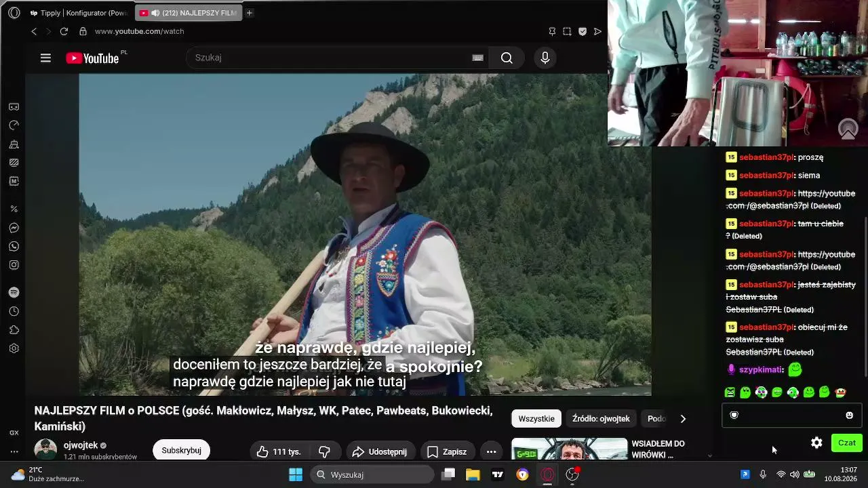
Task: Select the NAJLEPSZY FILM YouTube tab
Action: tap(189, 13)
